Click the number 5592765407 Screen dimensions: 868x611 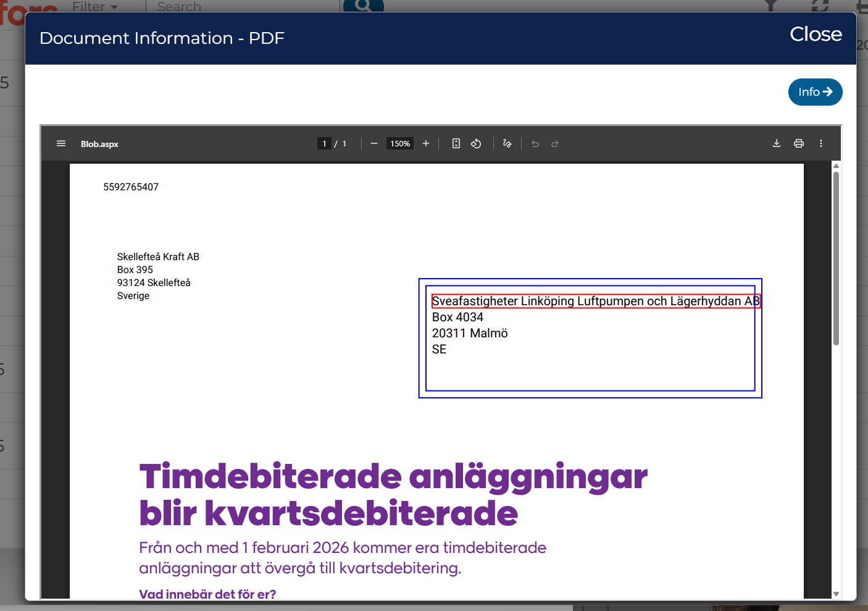point(131,187)
